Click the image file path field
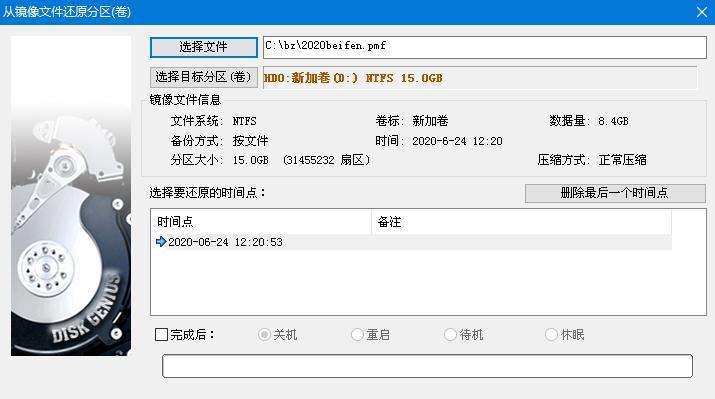 [485, 47]
